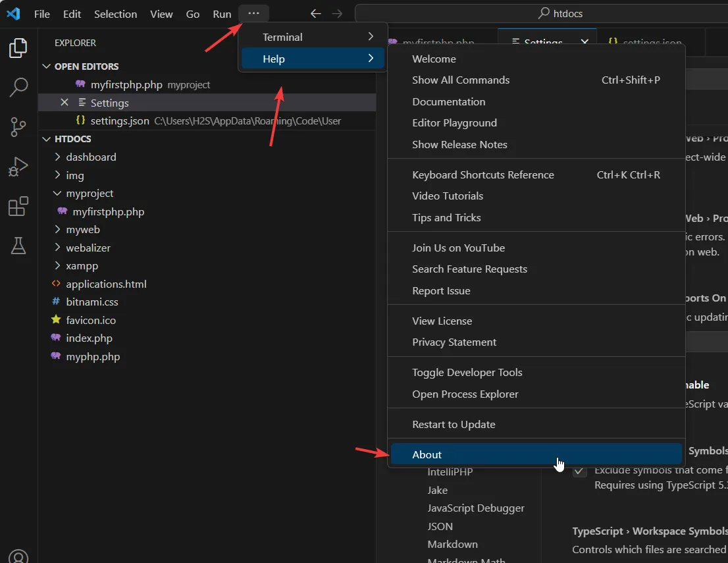Close Settings editor X in Open Editors

(x=65, y=102)
